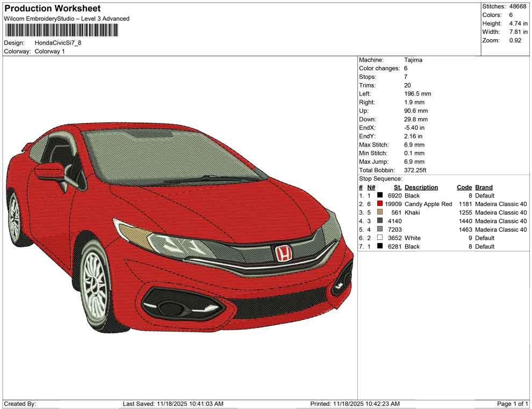Click the gray chip beside code 1463
The height and width of the screenshot is (409, 532).
click(x=379, y=229)
